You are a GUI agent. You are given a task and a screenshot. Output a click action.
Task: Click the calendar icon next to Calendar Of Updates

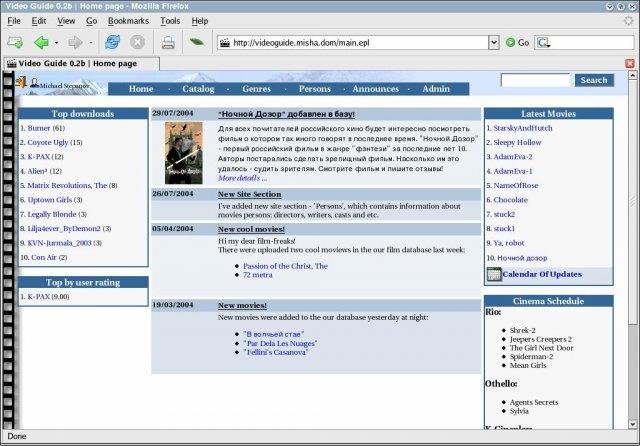(494, 275)
